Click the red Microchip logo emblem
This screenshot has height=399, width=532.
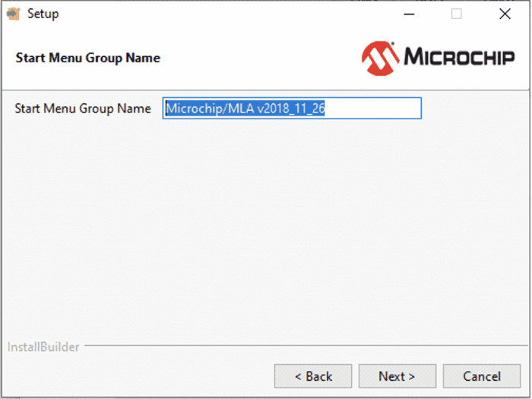click(x=379, y=59)
